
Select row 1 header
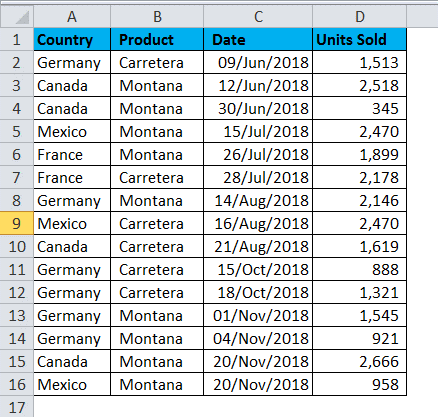17,40
